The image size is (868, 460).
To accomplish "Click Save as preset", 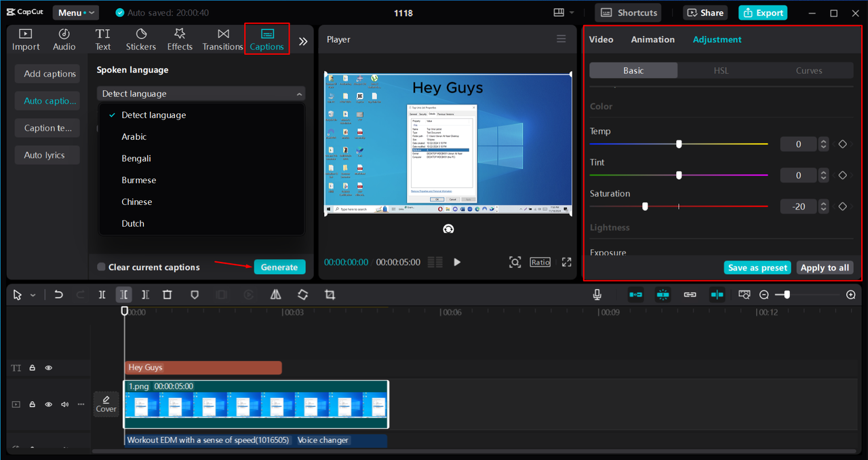I will point(757,267).
